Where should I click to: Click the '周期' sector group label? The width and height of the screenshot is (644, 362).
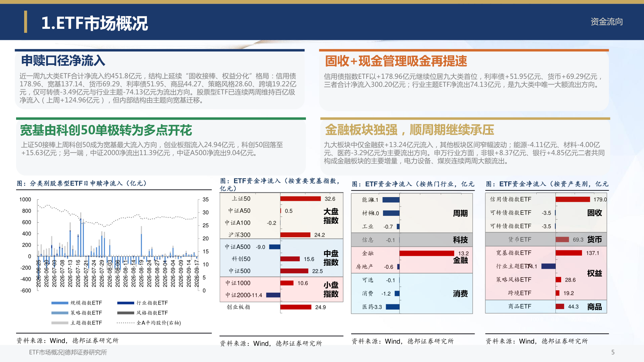pos(460,214)
